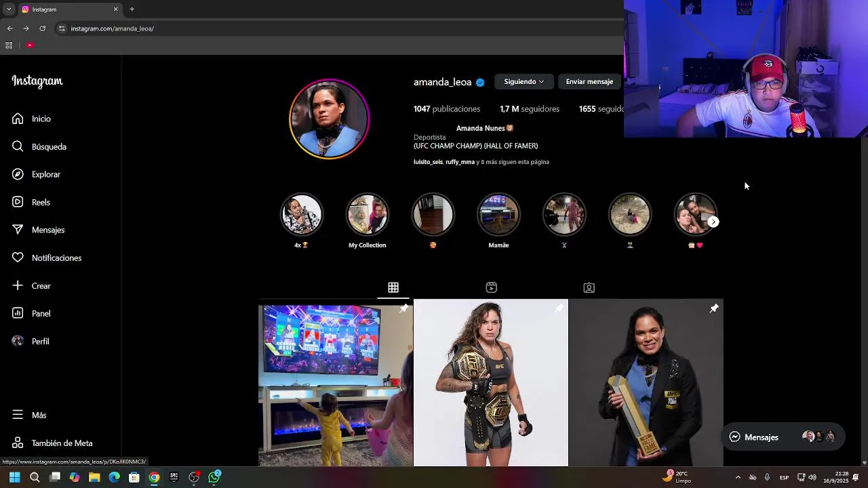Click Crear to make a new post

31,285
